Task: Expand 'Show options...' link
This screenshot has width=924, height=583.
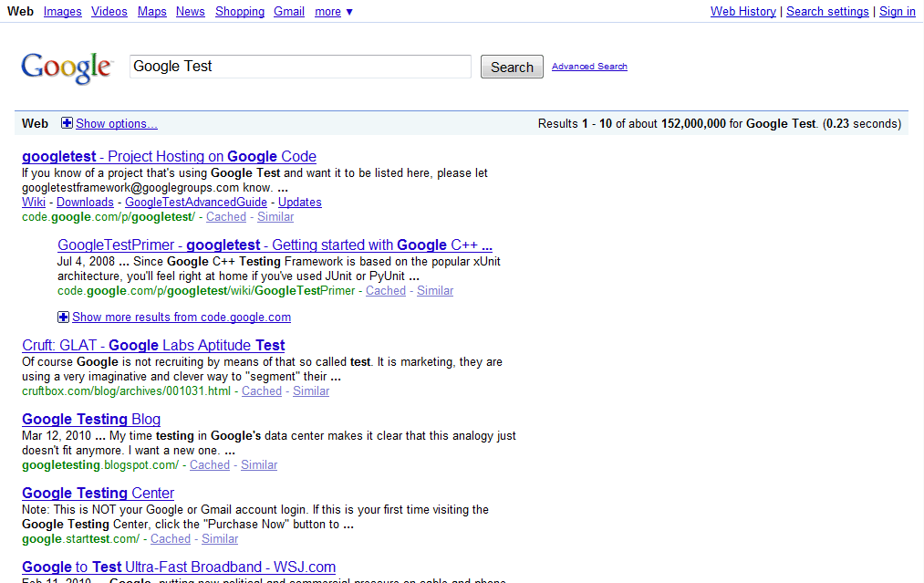Action: (x=117, y=124)
